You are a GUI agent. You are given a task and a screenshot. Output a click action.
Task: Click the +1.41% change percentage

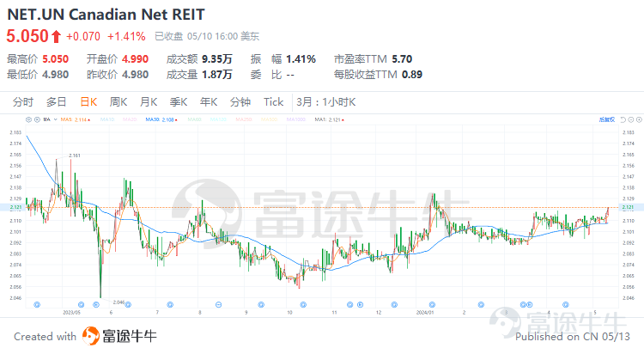click(x=126, y=37)
